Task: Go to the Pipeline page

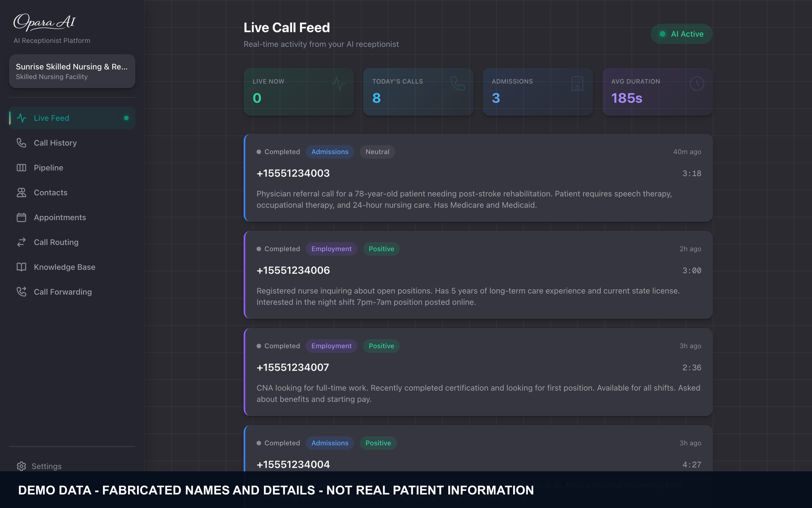Action: coord(72,168)
